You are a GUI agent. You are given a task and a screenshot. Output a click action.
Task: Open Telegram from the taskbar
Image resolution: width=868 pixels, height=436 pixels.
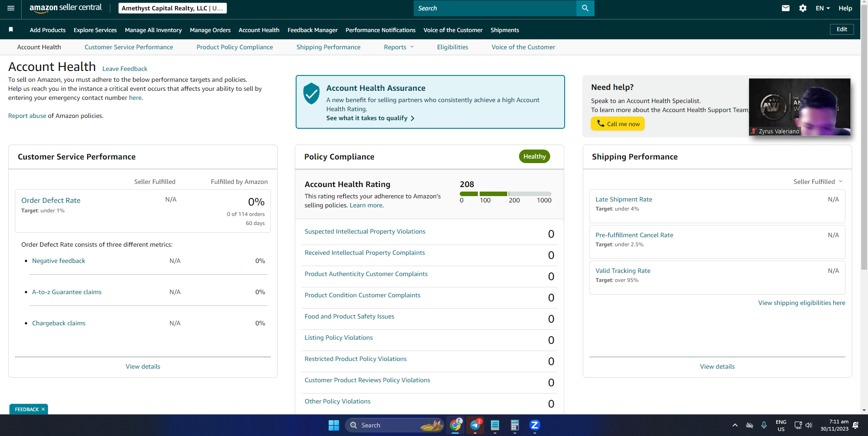[475, 425]
